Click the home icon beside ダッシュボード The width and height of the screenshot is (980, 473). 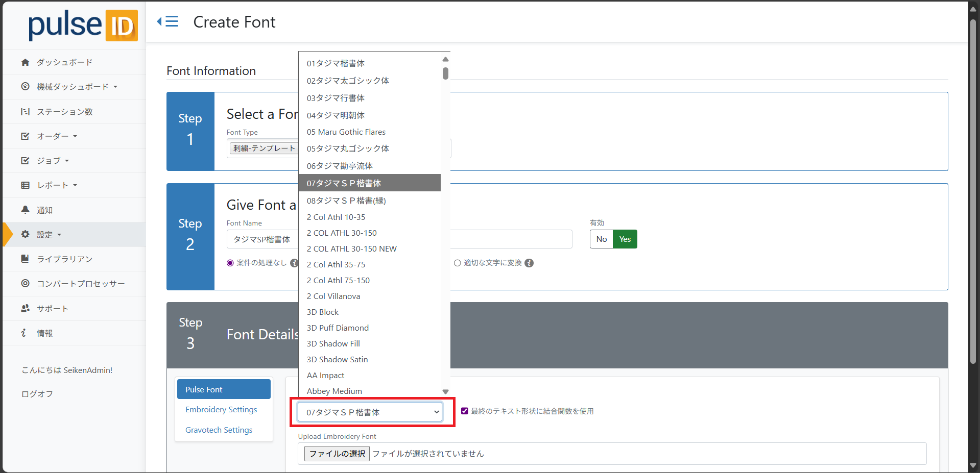coord(25,62)
